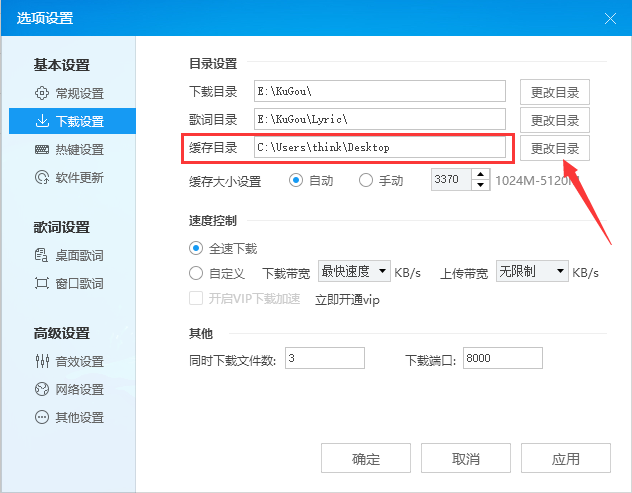Click the 缓存大小设置 label
The image size is (632, 493).
click(x=225, y=181)
